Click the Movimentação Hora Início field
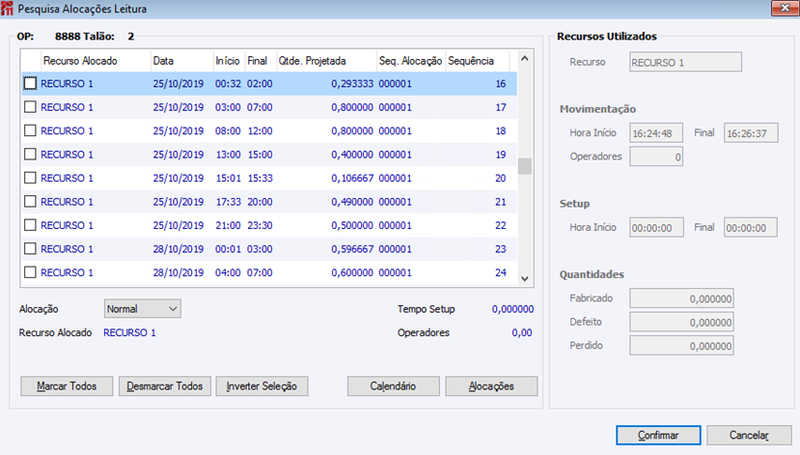The image size is (800, 455). click(656, 133)
